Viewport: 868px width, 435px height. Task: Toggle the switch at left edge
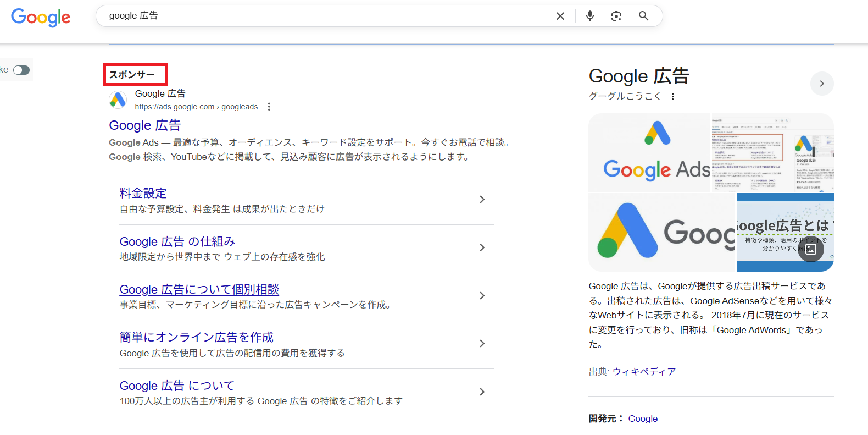click(x=21, y=70)
